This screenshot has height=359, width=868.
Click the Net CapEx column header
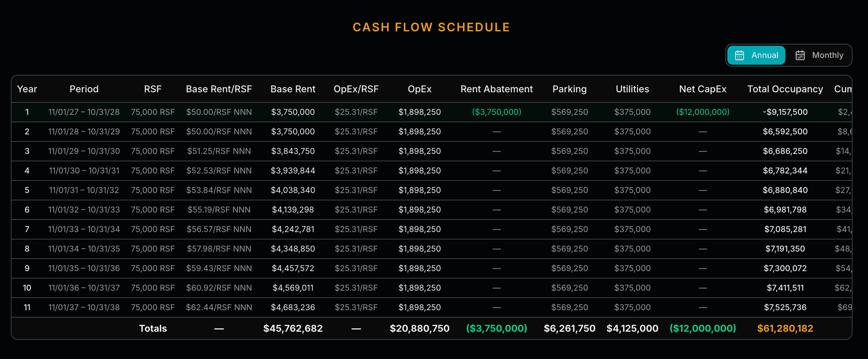pos(702,89)
